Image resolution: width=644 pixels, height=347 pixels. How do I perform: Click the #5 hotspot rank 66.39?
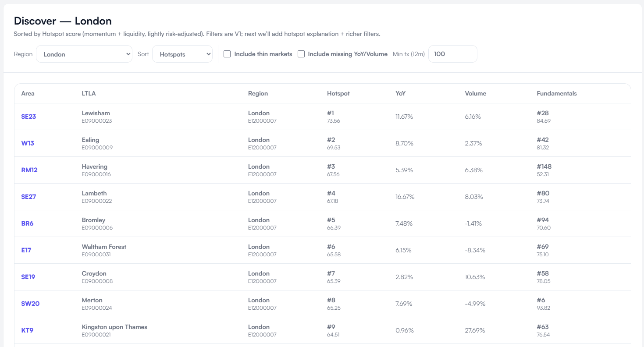[x=334, y=223]
